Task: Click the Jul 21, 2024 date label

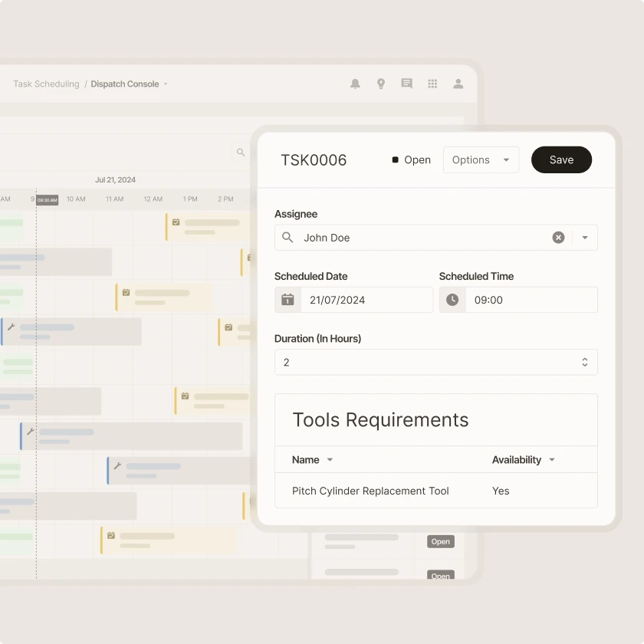Action: (115, 180)
